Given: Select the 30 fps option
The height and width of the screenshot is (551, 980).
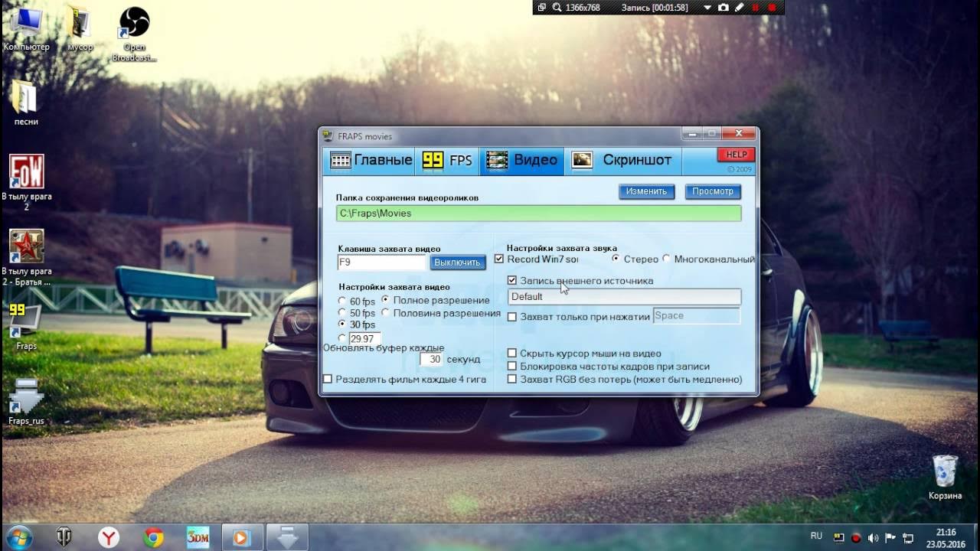Looking at the screenshot, I should (x=357, y=324).
